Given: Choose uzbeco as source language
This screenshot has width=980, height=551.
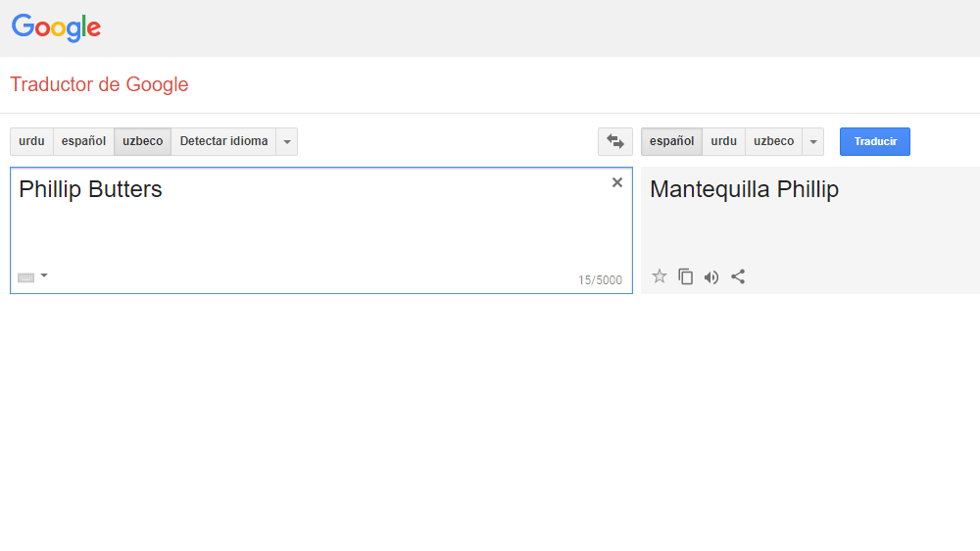Looking at the screenshot, I should coord(143,141).
